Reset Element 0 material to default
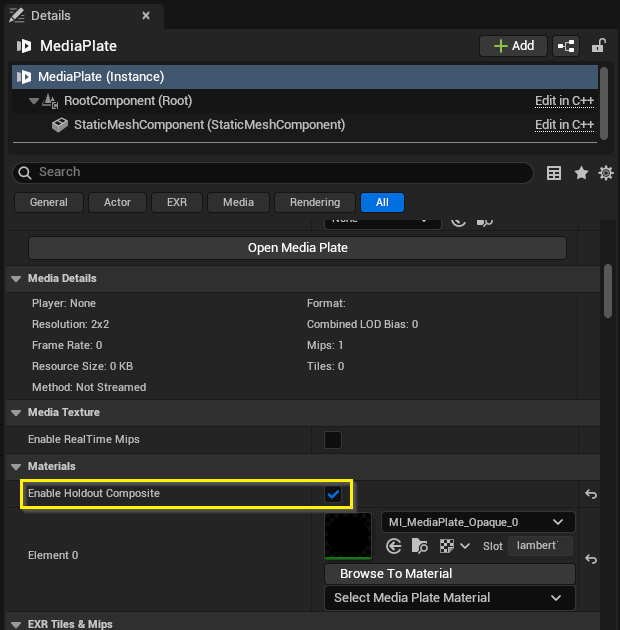 (591, 559)
